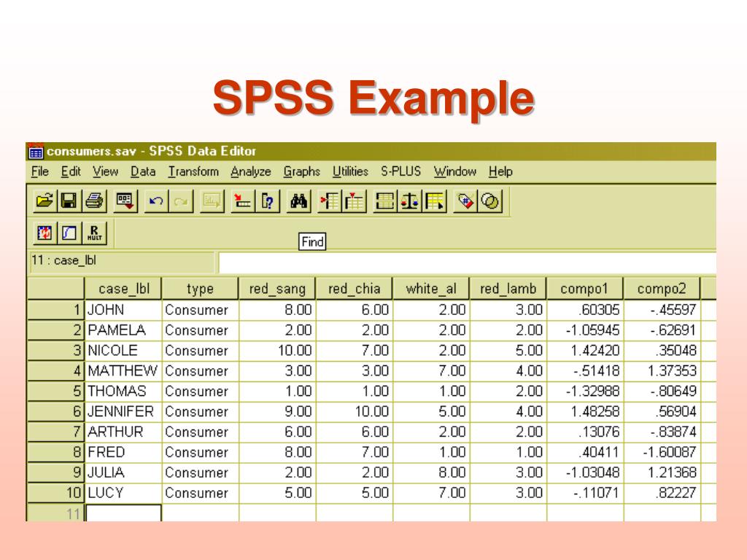The height and width of the screenshot is (560, 747).
Task: Open the Help menu
Action: tap(500, 171)
